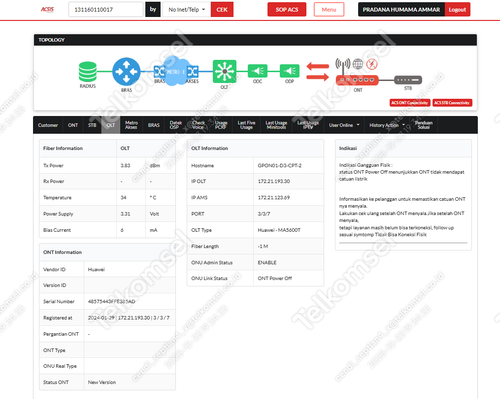Click the search input containing 131160110017
This screenshot has height=399, width=500.
106,10
